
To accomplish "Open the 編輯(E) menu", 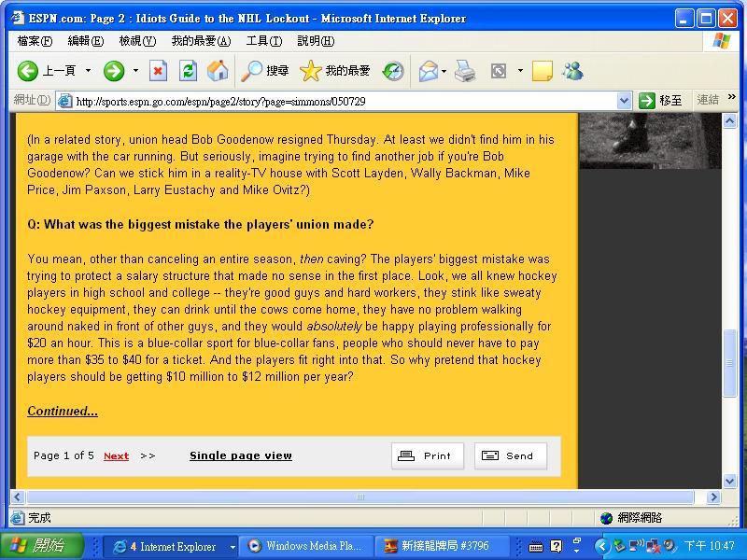I will click(x=86, y=41).
